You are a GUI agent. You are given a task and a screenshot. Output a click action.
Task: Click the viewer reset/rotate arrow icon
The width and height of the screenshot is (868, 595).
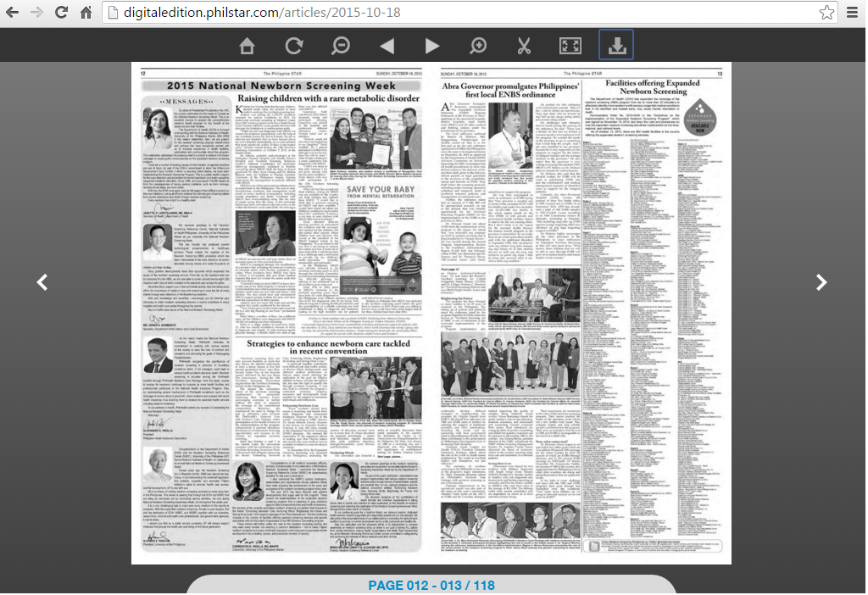coord(294,46)
